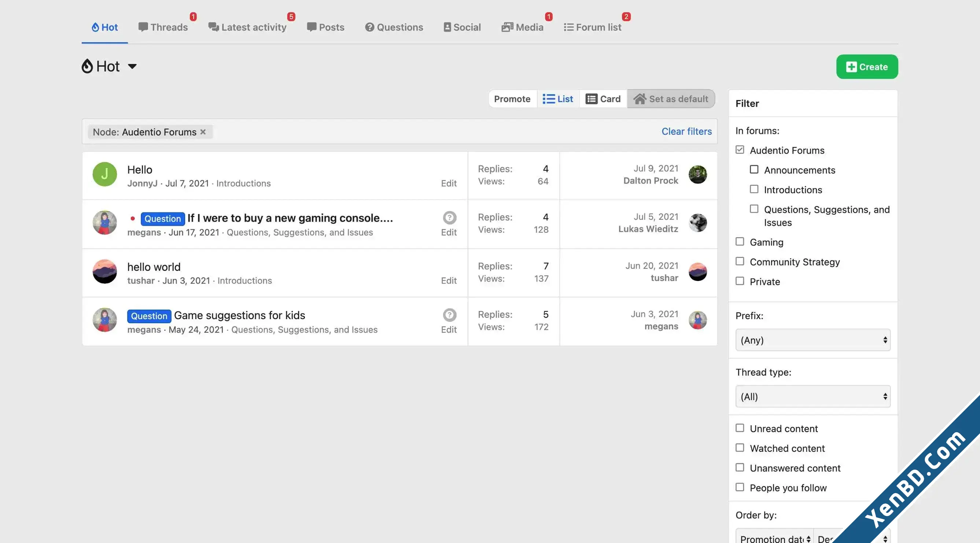Viewport: 980px width, 543px height.
Task: Go to the Forum list tab
Action: (x=592, y=27)
